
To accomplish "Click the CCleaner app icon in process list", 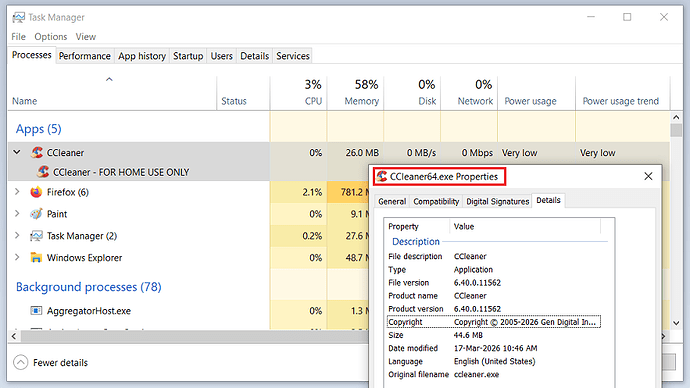I will pyautogui.click(x=37, y=153).
